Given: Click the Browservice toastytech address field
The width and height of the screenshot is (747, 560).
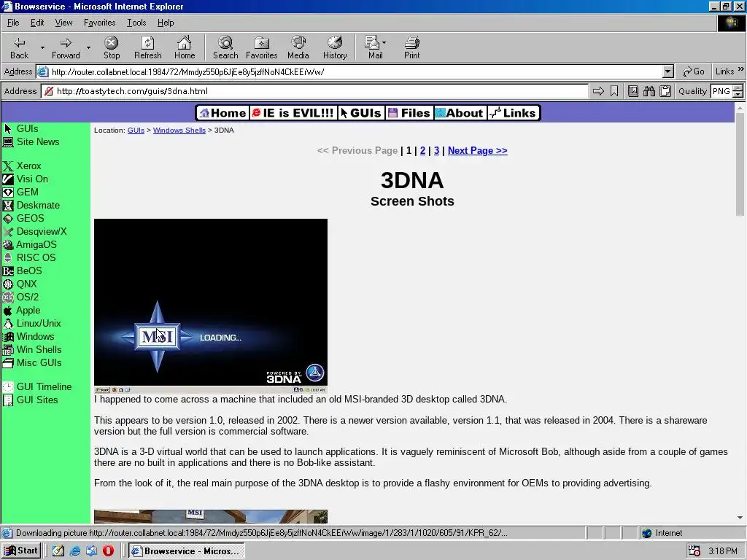Looking at the screenshot, I should 315,91.
